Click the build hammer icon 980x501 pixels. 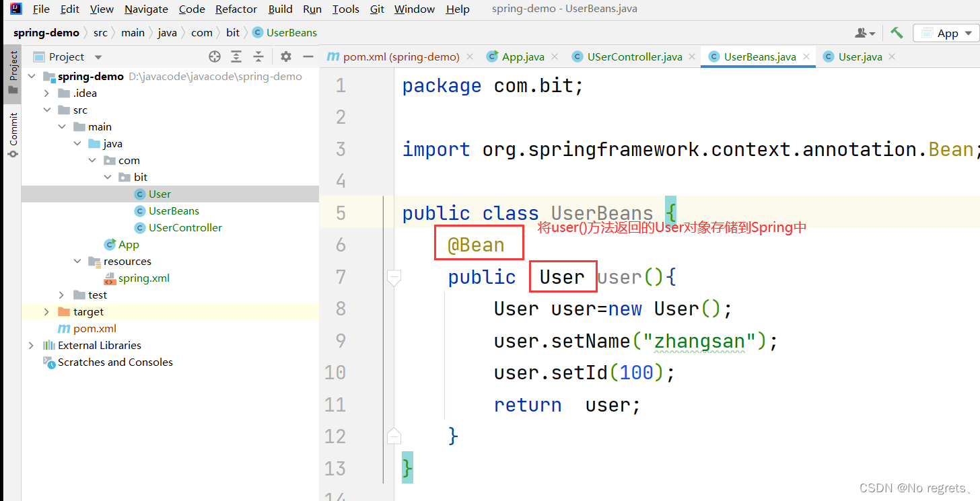[x=897, y=32]
